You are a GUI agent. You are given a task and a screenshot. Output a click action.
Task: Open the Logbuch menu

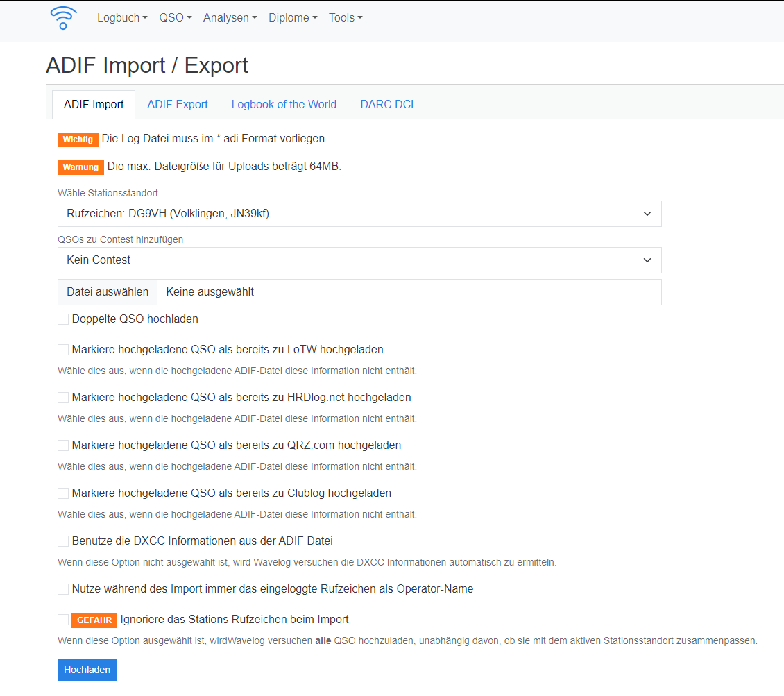click(x=122, y=18)
